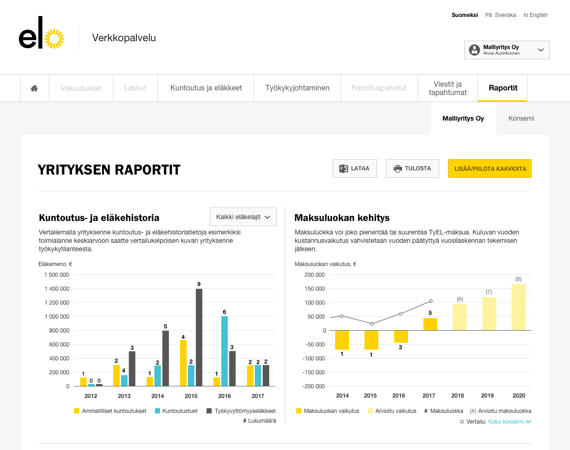Click the download icon on LATAA button

tap(343, 169)
